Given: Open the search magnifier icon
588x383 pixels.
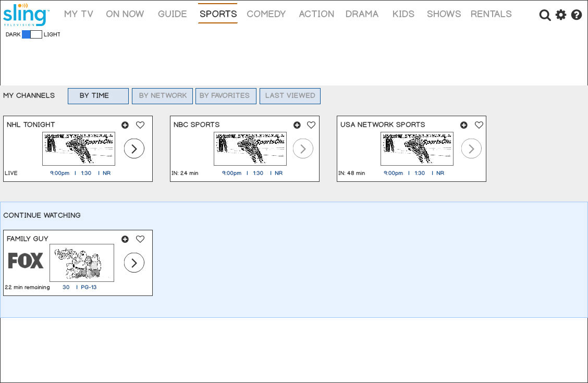Looking at the screenshot, I should (x=545, y=15).
